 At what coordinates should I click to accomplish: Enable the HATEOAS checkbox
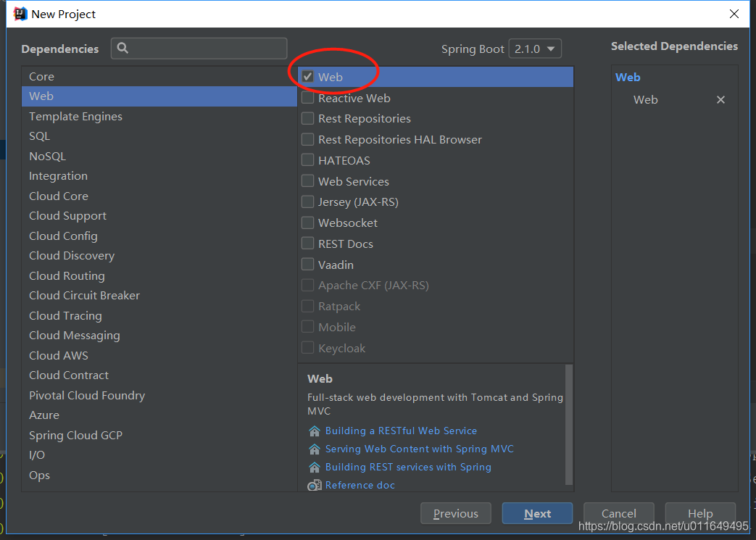point(307,160)
